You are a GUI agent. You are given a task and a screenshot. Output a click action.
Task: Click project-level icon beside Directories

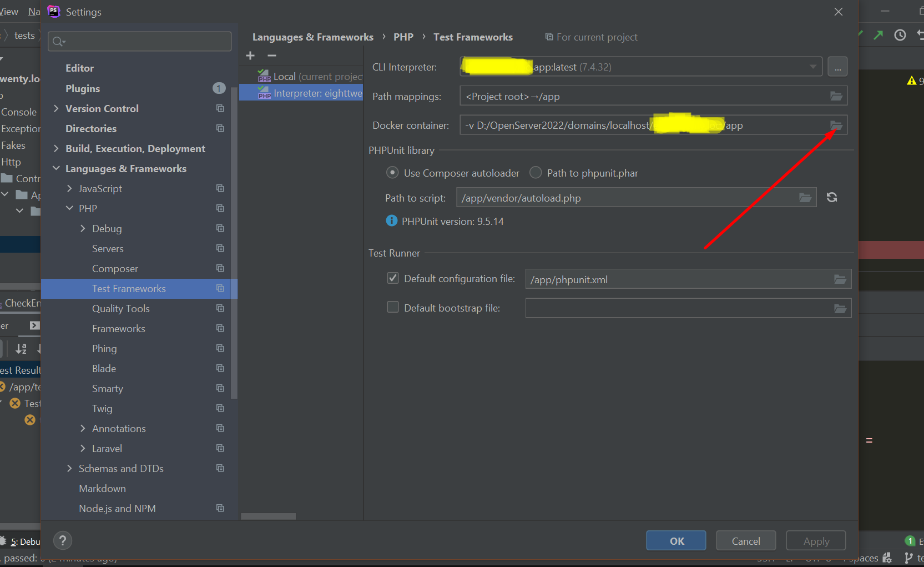tap(220, 128)
